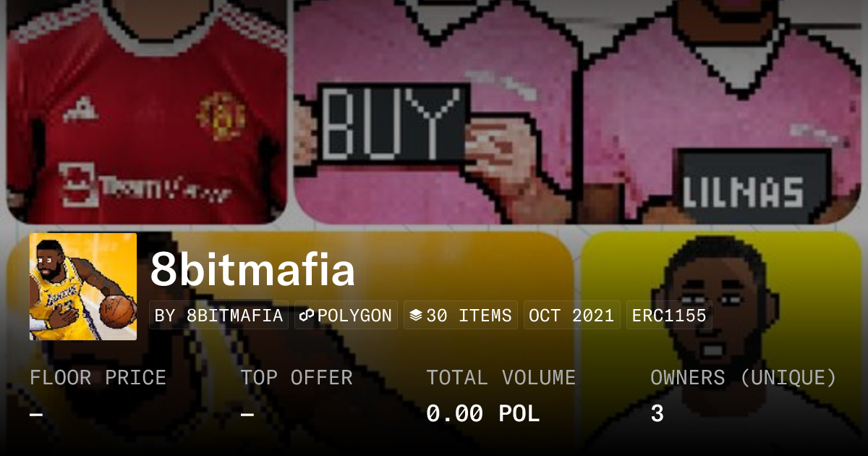Open the BY 8BITMAFIA creator badge

click(x=219, y=316)
